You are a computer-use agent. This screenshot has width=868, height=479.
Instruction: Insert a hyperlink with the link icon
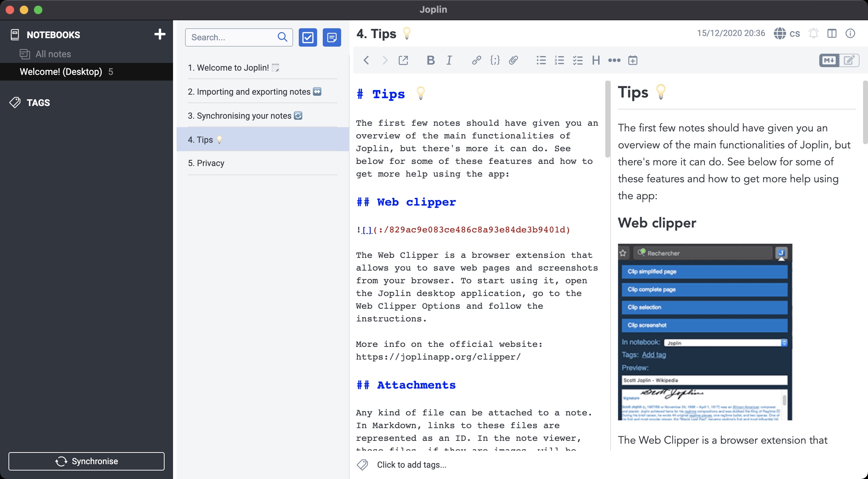point(476,60)
